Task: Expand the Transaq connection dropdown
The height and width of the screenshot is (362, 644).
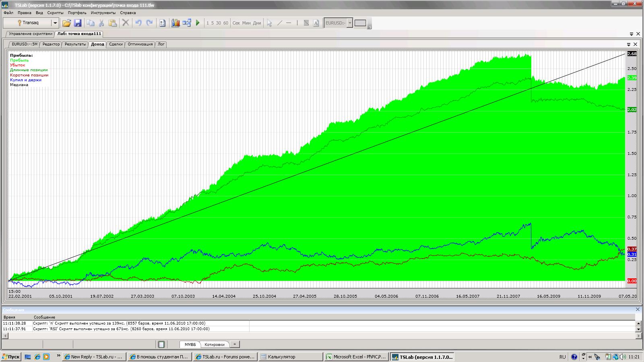Action: (x=55, y=23)
